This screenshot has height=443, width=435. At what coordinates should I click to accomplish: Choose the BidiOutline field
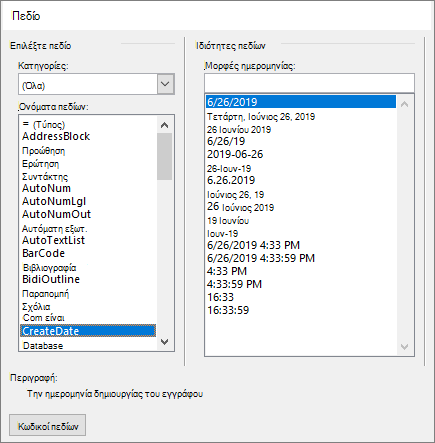click(x=51, y=279)
